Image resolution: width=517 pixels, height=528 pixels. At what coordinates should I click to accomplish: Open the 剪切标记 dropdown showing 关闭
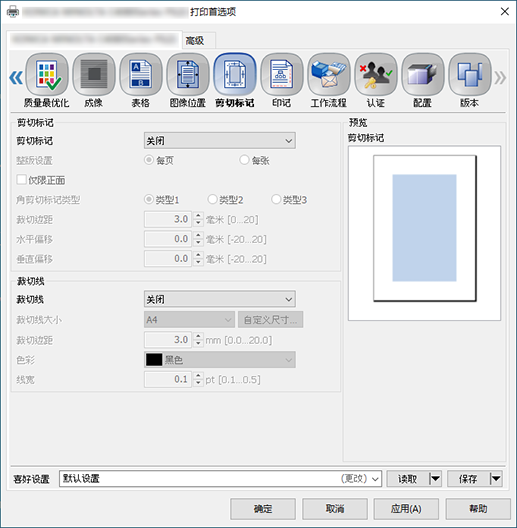click(x=220, y=140)
